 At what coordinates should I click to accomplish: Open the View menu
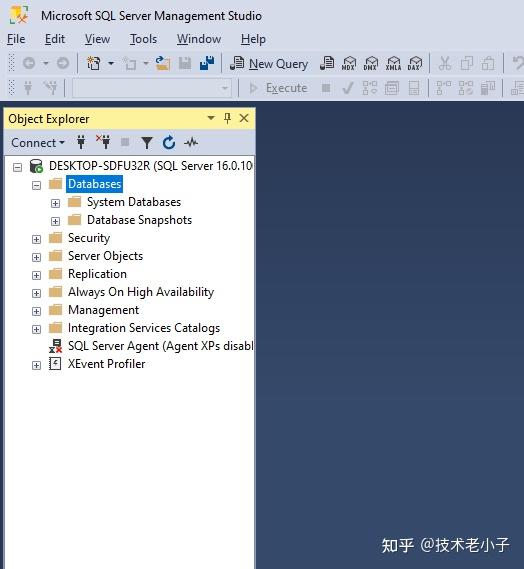[97, 39]
